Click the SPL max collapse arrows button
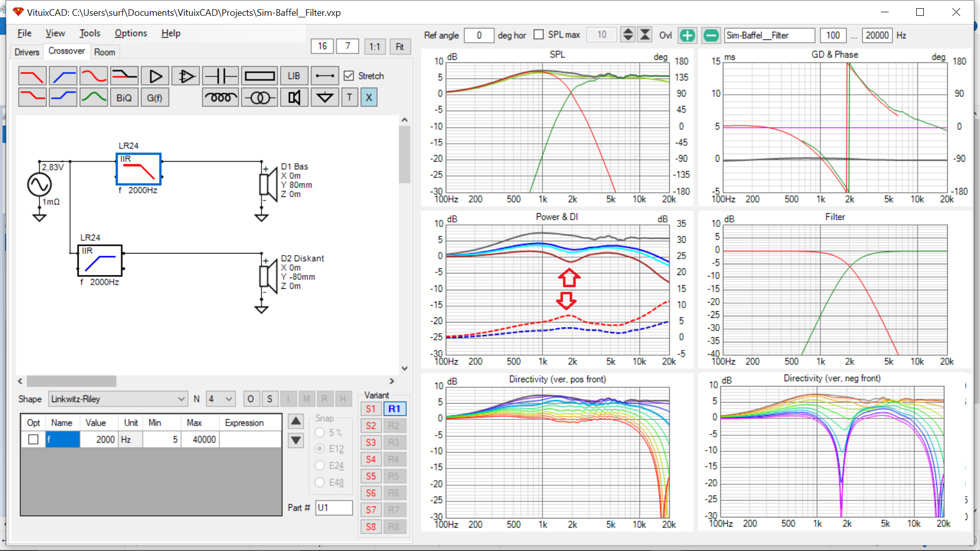This screenshot has height=551, width=980. click(645, 35)
